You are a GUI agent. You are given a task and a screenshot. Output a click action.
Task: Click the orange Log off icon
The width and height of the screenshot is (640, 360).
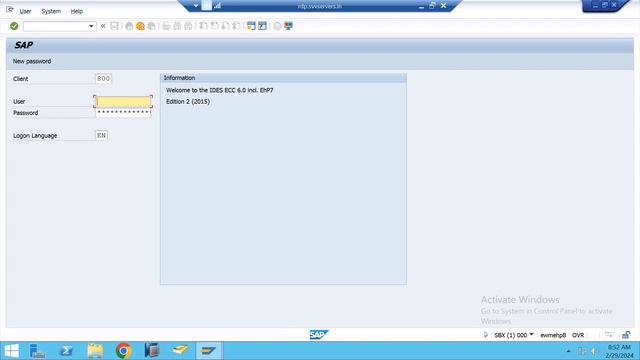click(140, 26)
